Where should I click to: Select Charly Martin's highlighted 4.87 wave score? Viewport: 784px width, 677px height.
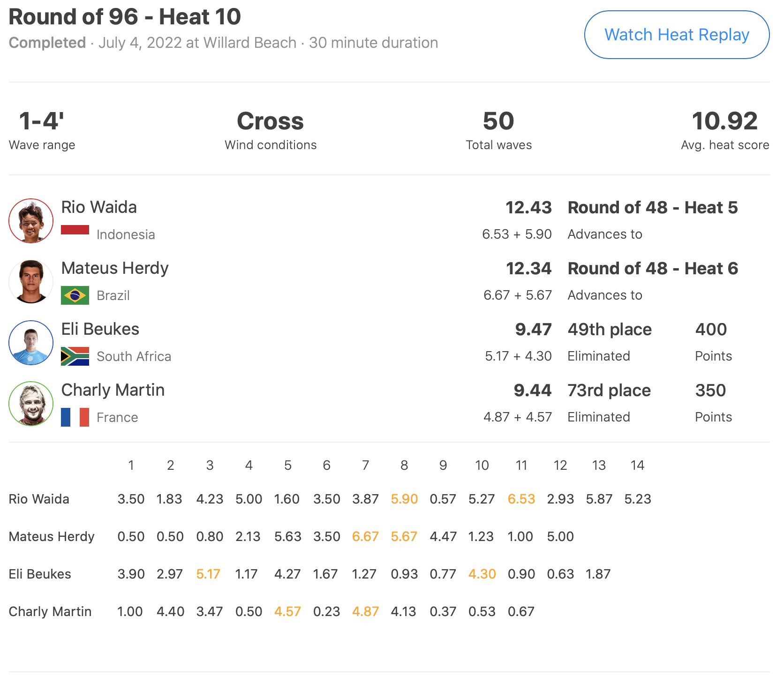365,611
